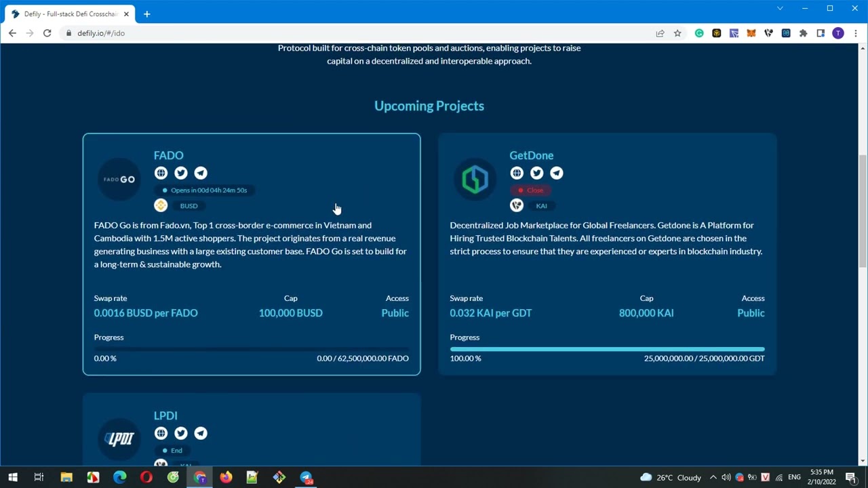The width and height of the screenshot is (868, 488).
Task: Click the 800,000 KAI cap value
Action: click(x=646, y=313)
